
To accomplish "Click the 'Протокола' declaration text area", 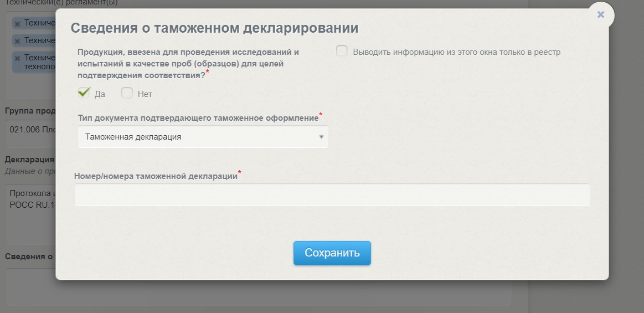I will tap(30, 211).
